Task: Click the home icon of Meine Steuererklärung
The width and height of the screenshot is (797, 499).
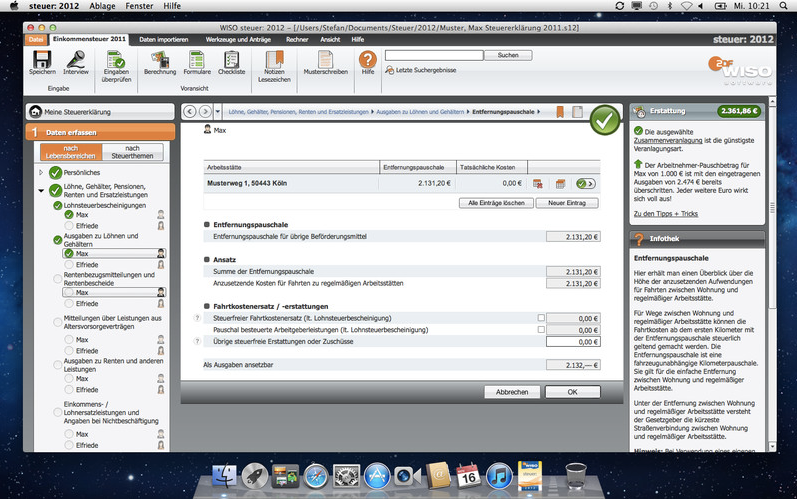Action: click(35, 111)
